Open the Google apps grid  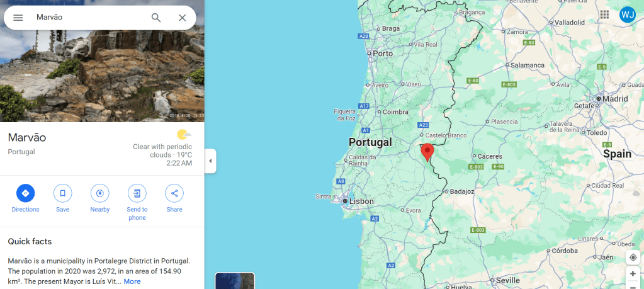[604, 14]
